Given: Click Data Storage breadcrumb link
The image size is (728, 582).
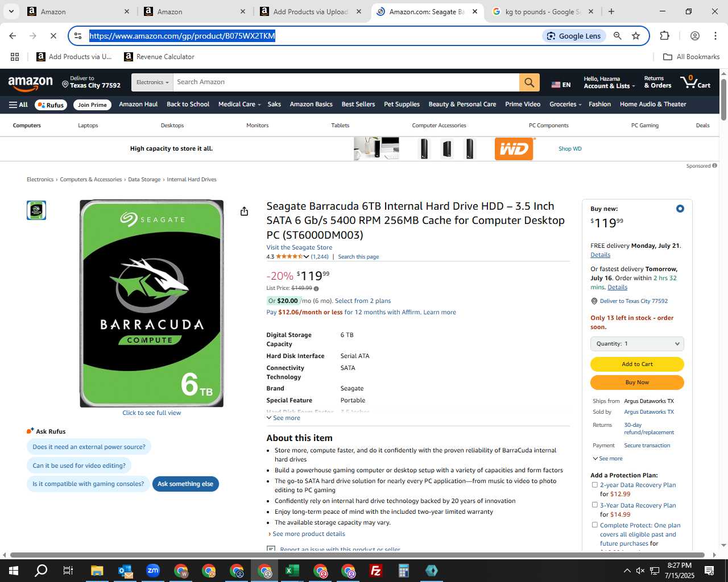Looking at the screenshot, I should 144,180.
